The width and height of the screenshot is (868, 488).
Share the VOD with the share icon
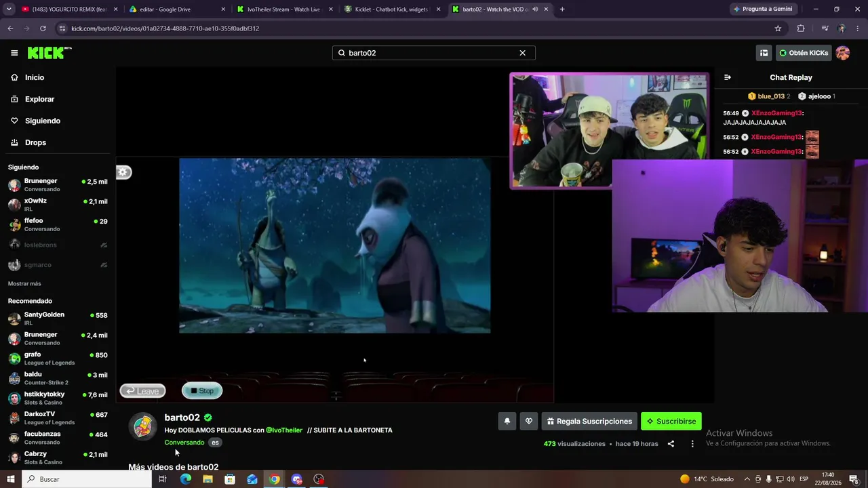(x=671, y=444)
